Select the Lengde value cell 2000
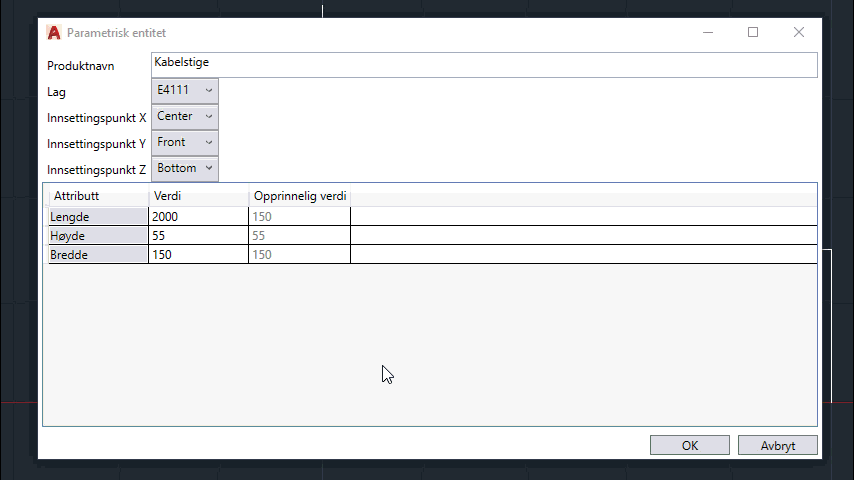The image size is (854, 480). tap(198, 217)
